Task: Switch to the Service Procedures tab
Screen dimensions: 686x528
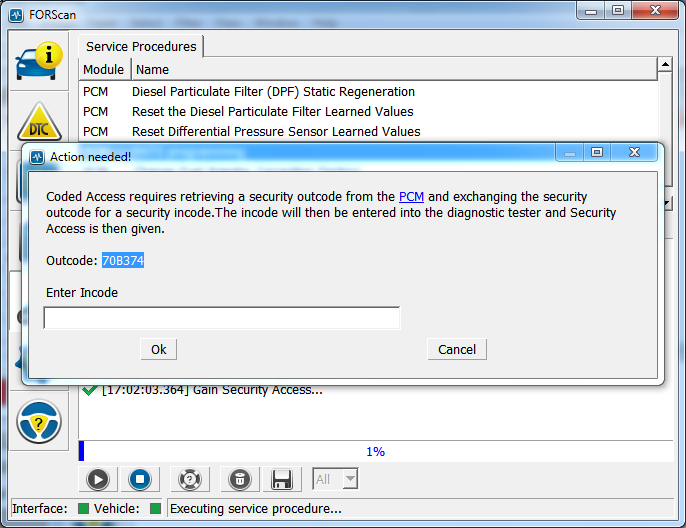Action: point(141,46)
